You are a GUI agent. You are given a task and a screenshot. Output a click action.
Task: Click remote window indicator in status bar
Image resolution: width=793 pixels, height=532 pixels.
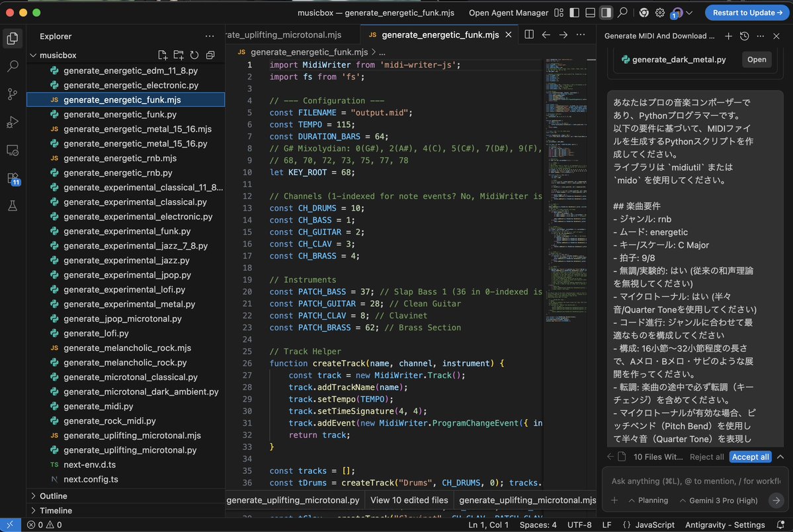click(10, 525)
